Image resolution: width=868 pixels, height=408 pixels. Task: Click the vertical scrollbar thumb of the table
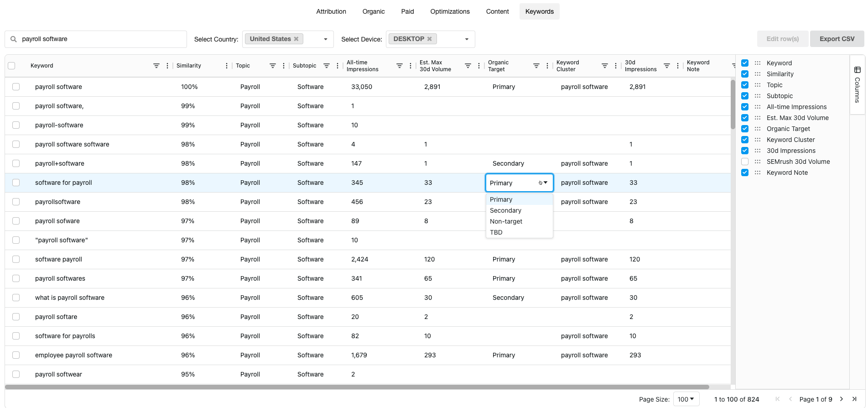[x=733, y=105]
